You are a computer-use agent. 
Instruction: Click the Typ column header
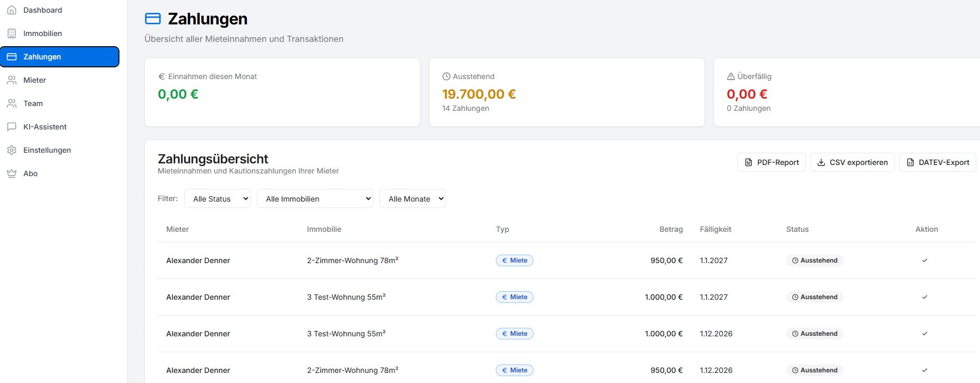pyautogui.click(x=502, y=229)
